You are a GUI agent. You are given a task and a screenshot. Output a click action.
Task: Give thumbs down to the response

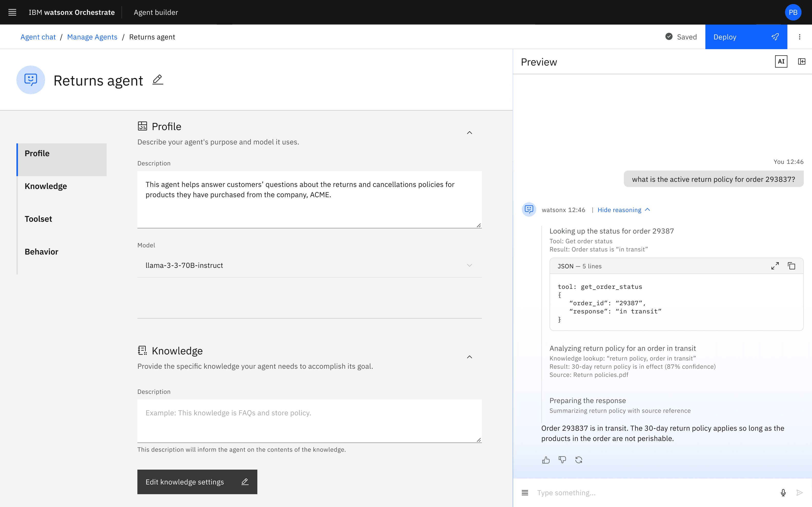click(562, 460)
